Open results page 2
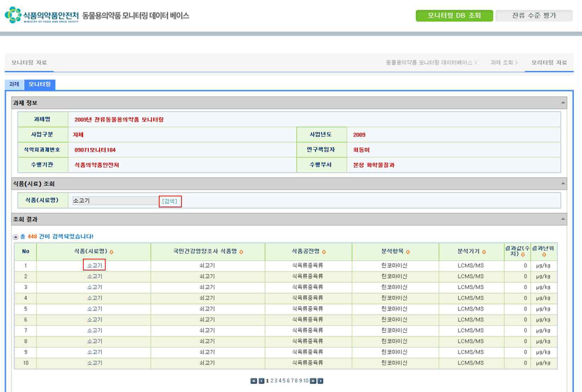582x392 pixels. (x=272, y=381)
